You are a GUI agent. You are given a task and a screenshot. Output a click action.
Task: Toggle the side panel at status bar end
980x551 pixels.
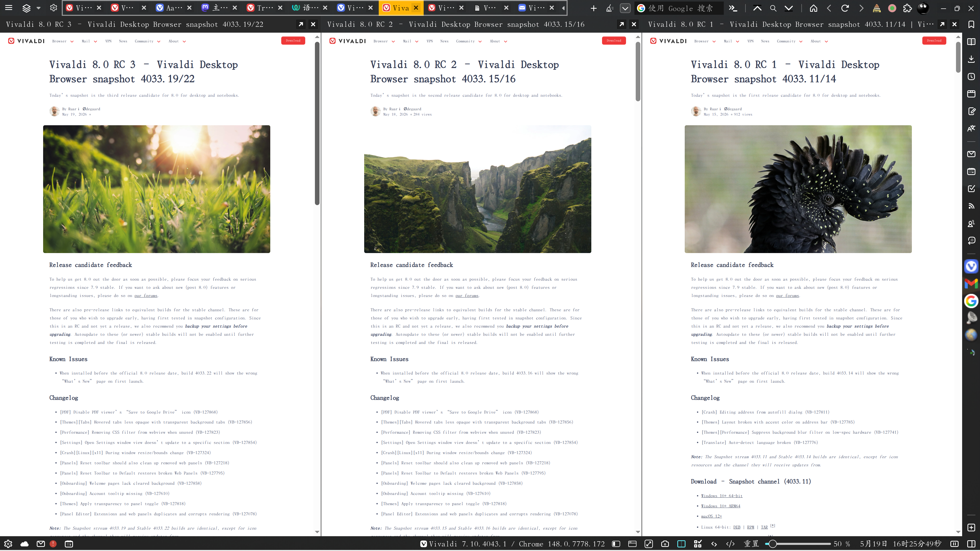tap(971, 544)
